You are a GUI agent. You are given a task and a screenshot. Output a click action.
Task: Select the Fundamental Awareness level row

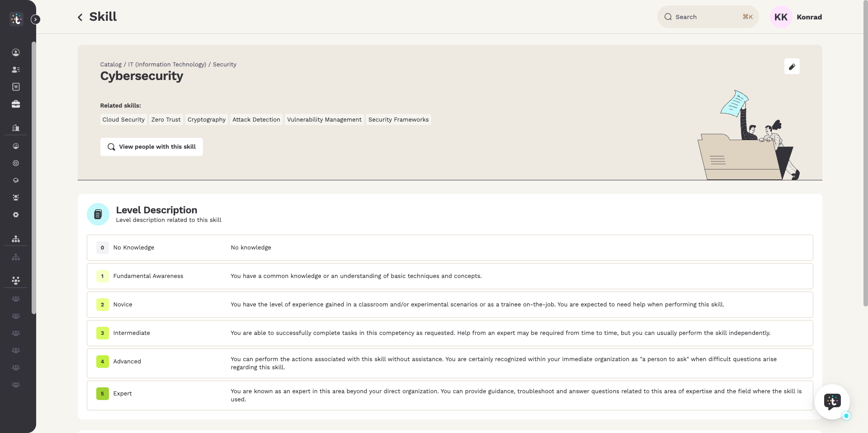click(x=450, y=276)
